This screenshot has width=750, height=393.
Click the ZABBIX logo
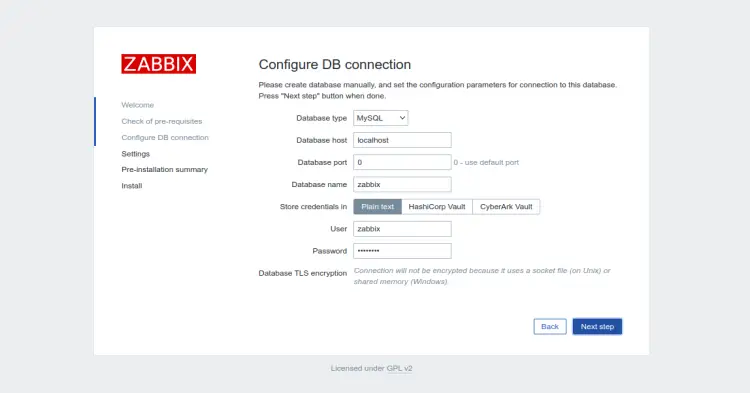tap(158, 64)
